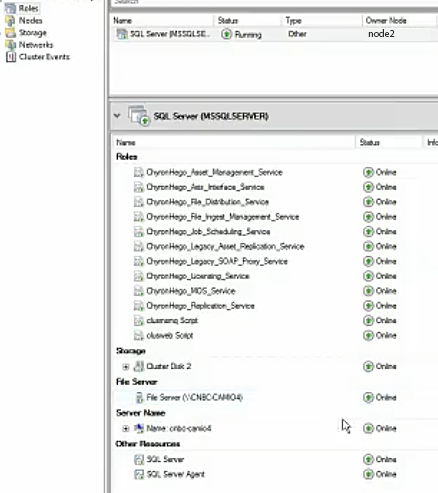Screen dimensions: 438x493
Task: Sort by Owner Node column
Action: [x=399, y=21]
